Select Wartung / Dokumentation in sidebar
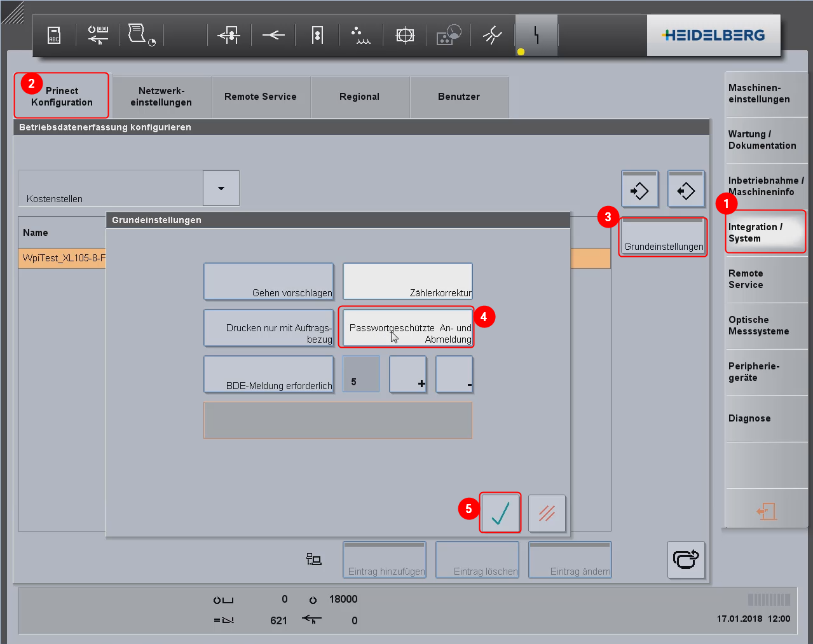 [766, 140]
